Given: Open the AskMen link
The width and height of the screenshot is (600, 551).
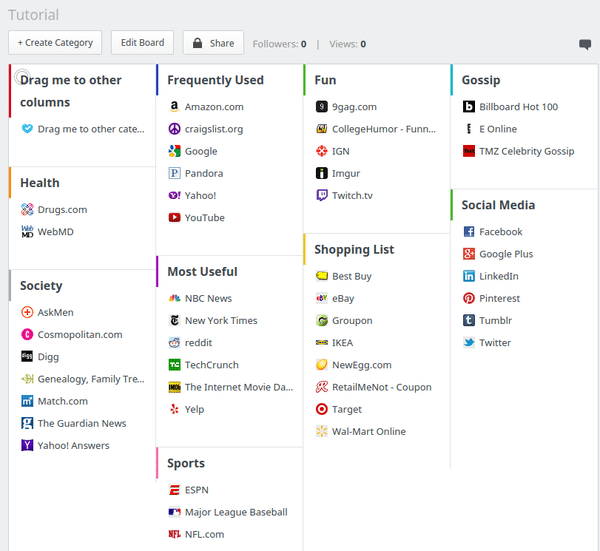Looking at the screenshot, I should pos(55,313).
